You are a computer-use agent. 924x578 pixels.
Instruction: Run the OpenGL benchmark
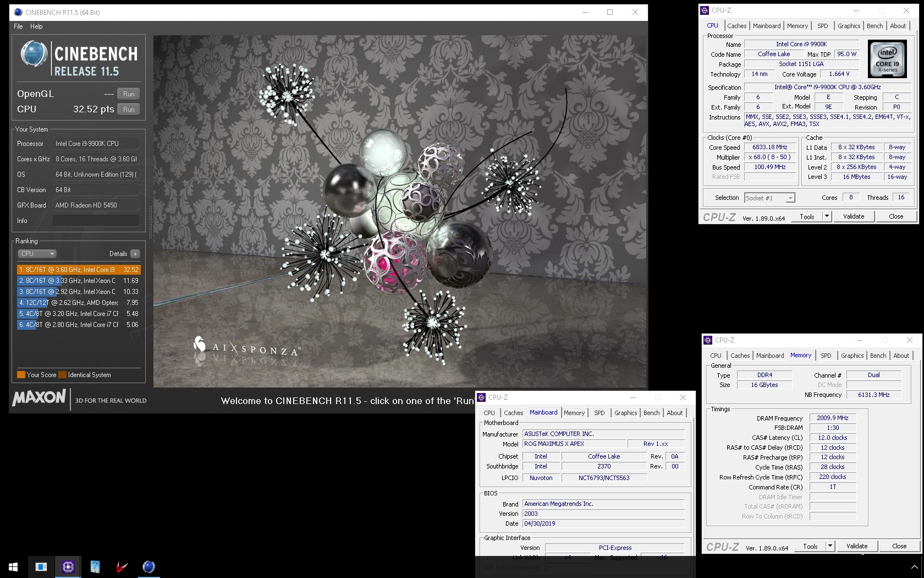pos(129,94)
